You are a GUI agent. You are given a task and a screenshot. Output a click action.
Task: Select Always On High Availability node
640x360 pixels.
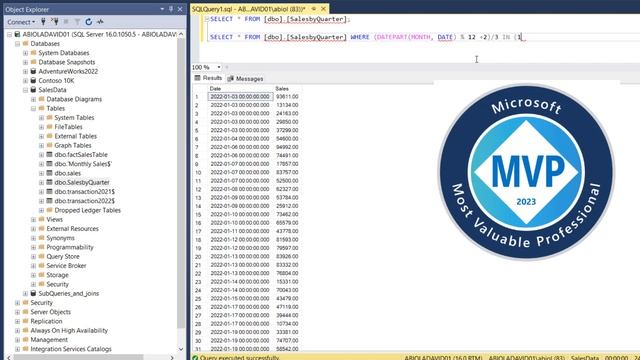69,331
